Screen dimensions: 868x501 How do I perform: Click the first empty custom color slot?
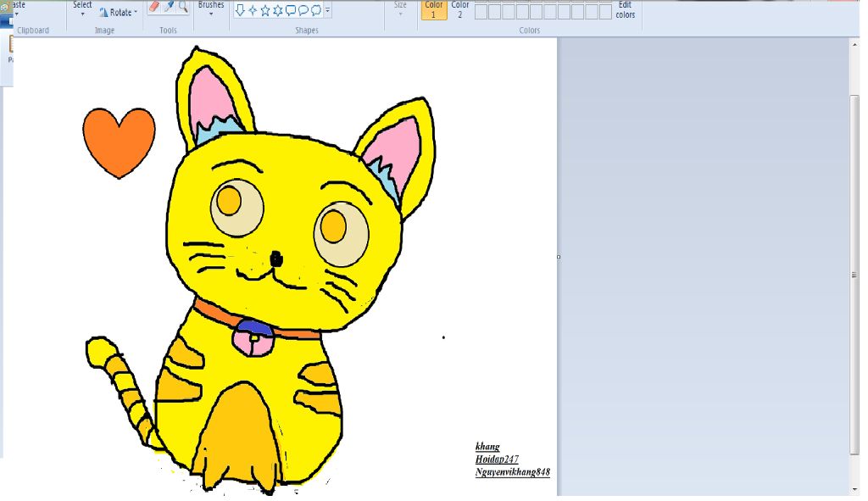coord(481,12)
